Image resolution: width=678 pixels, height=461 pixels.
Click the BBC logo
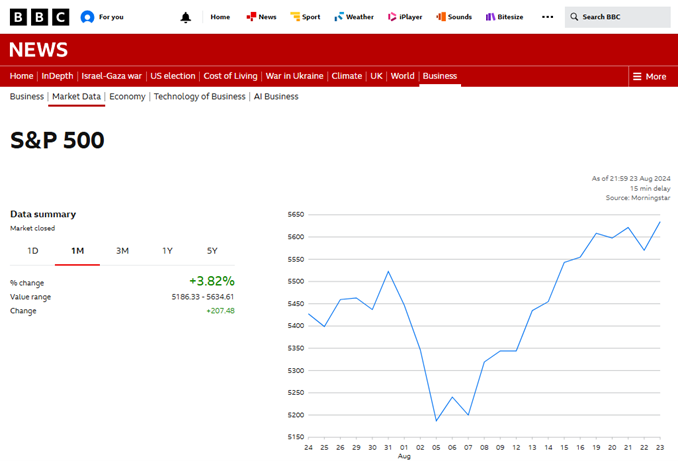[x=39, y=17]
